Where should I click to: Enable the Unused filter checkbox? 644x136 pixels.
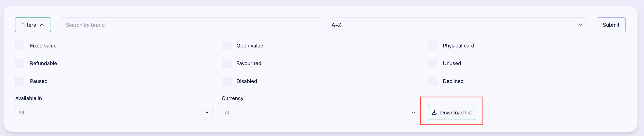pyautogui.click(x=432, y=63)
